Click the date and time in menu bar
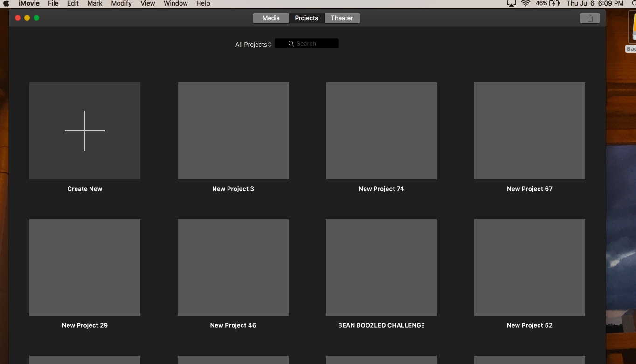 (595, 3)
